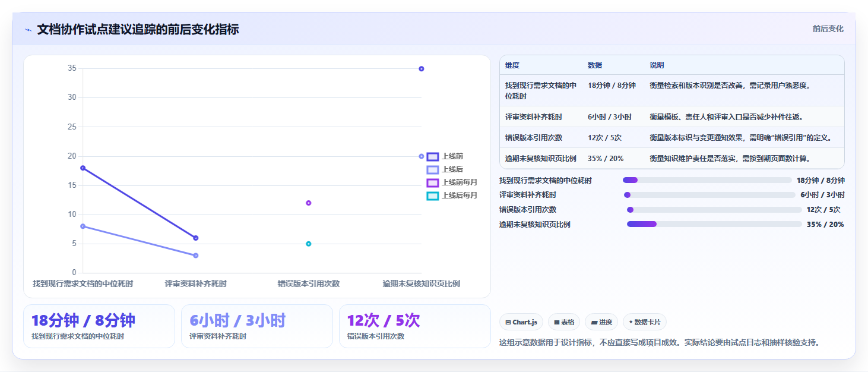Toggle the 上线前每月 legend item
868x372 pixels.
pos(452,182)
